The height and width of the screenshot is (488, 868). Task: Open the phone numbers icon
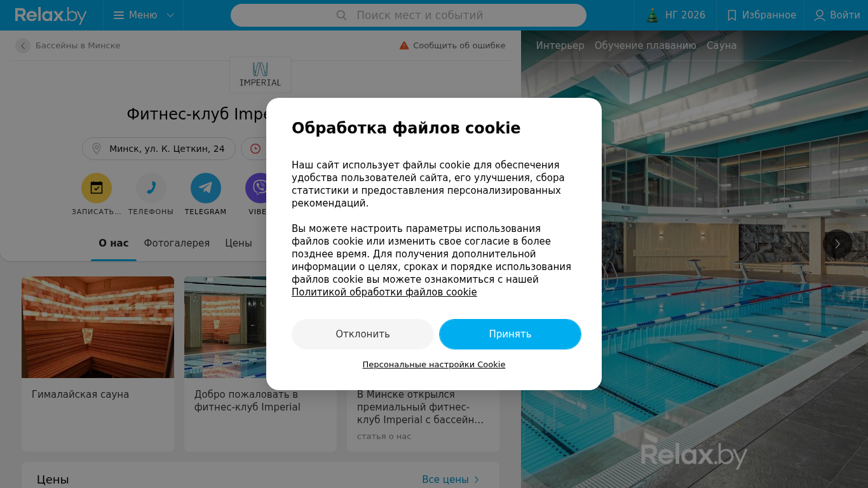tap(151, 188)
